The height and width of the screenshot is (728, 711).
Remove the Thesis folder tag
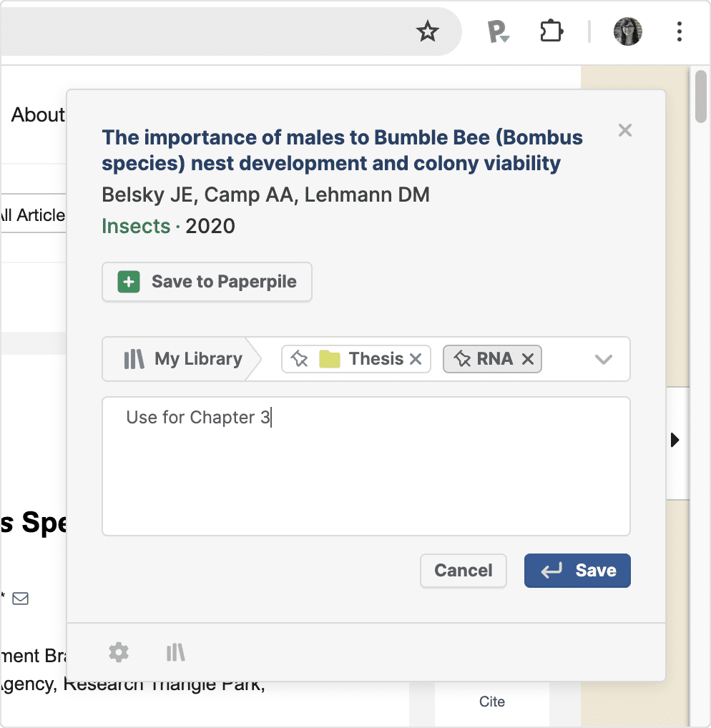[x=416, y=359]
